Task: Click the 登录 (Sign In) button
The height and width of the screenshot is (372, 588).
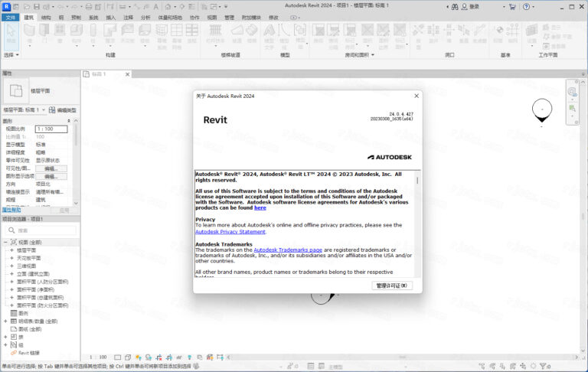Action: (470, 7)
